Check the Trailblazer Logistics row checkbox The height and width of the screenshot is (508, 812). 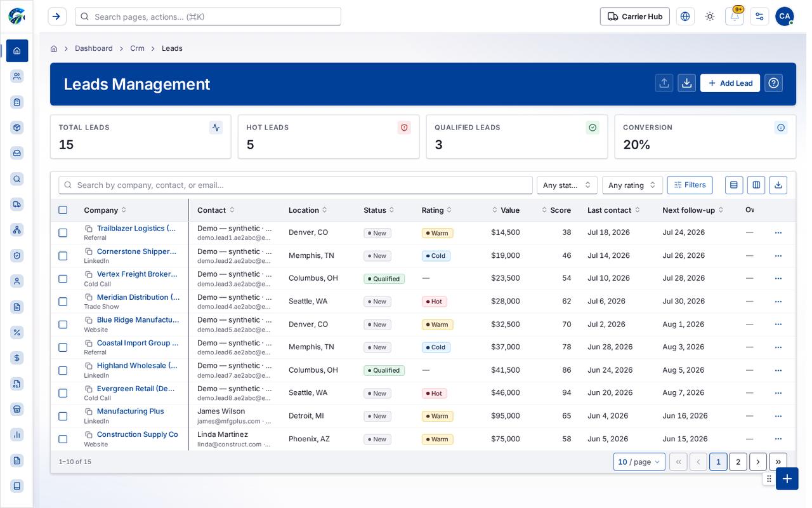coord(63,233)
